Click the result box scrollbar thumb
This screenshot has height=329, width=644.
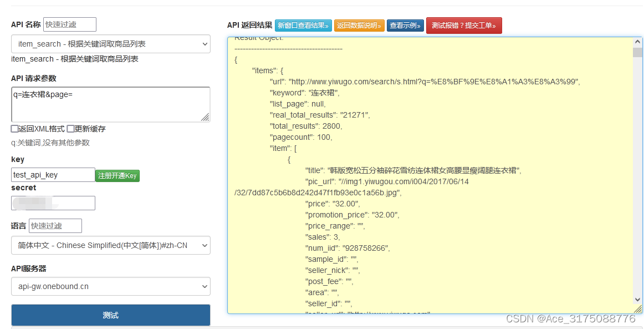pos(637,53)
